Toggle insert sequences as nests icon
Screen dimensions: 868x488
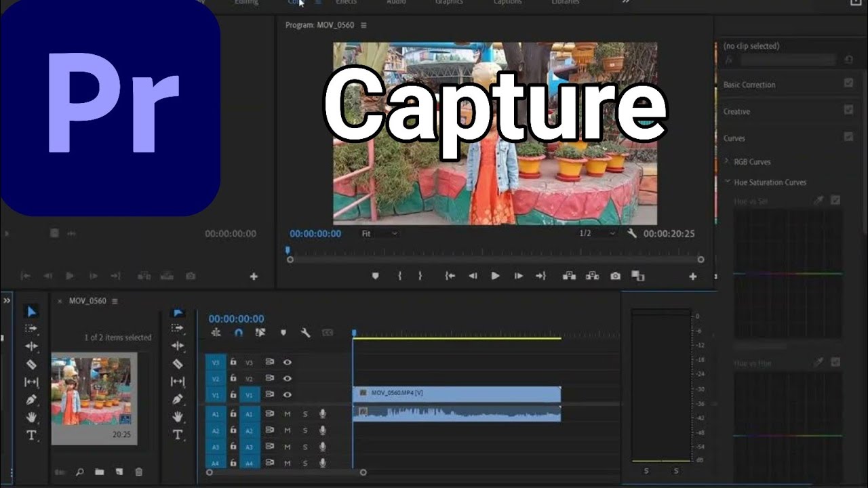[216, 333]
